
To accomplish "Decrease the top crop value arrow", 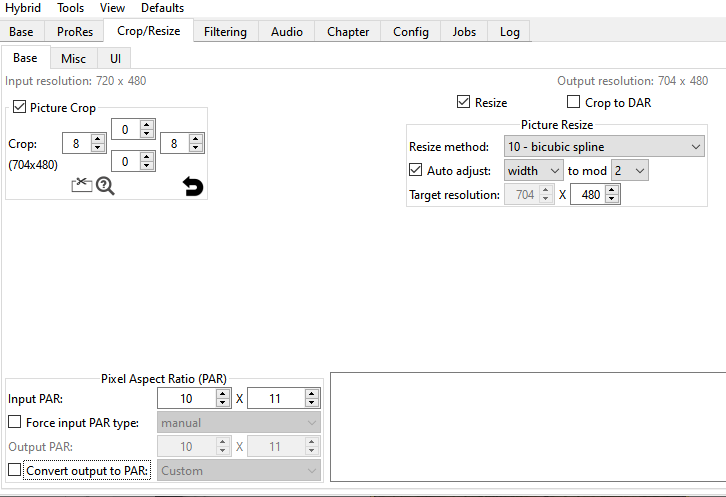I will pos(147,133).
